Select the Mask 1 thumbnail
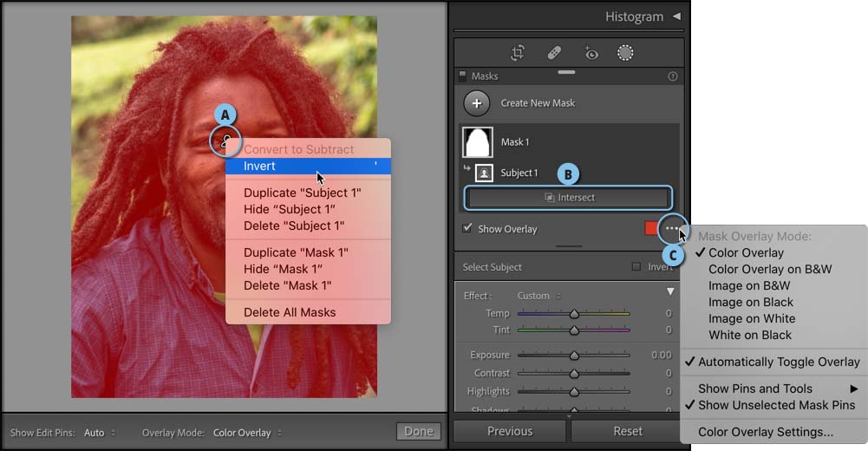Viewport: 868px width, 451px height. point(478,142)
